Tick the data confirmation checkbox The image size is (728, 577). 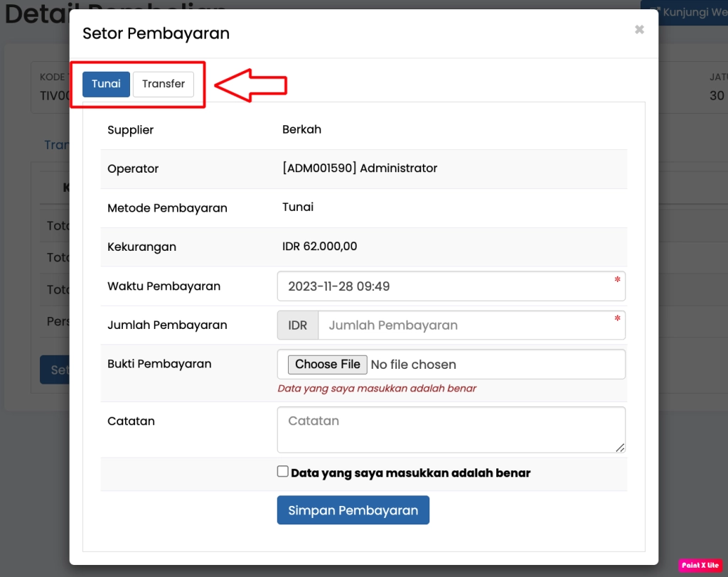(x=283, y=472)
